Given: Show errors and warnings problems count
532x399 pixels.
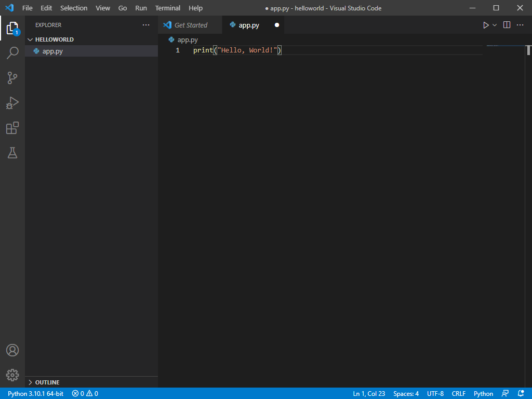Looking at the screenshot, I should 85,394.
